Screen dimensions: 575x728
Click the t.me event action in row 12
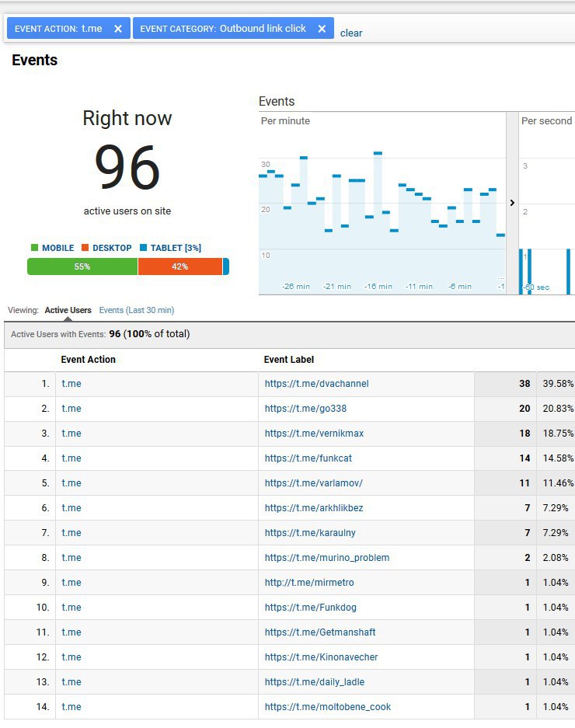coord(71,657)
